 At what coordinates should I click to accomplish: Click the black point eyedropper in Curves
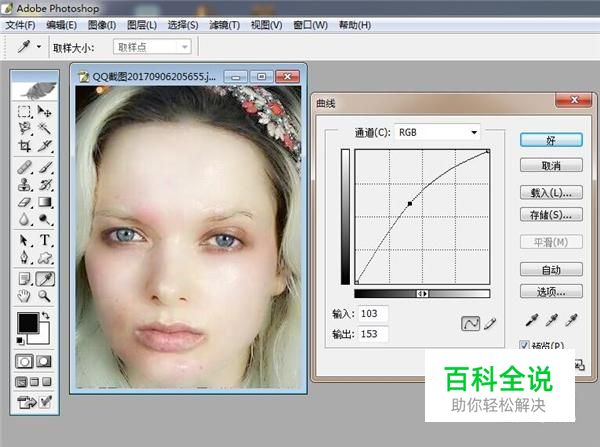531,321
